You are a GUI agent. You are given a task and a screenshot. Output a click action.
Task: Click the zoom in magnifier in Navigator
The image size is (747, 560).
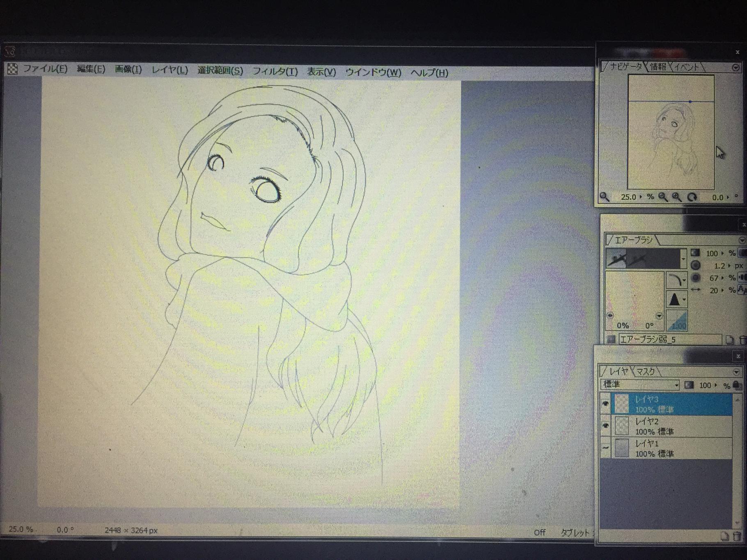pyautogui.click(x=676, y=197)
